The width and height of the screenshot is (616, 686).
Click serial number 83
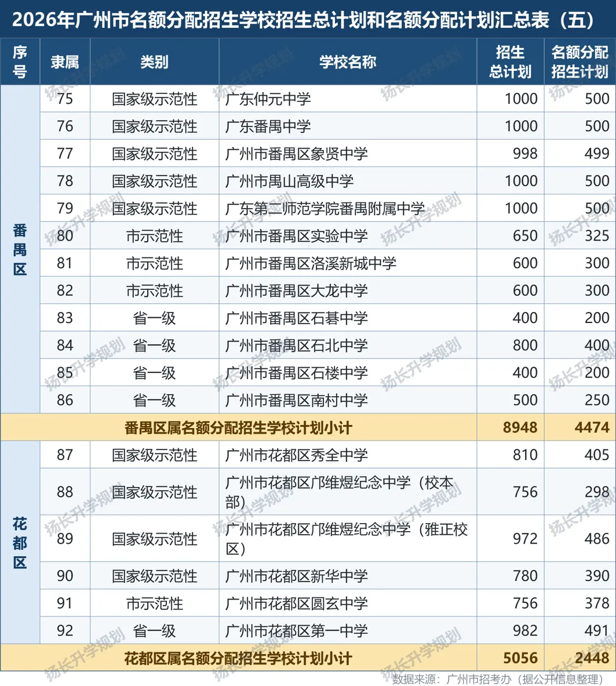click(x=65, y=318)
